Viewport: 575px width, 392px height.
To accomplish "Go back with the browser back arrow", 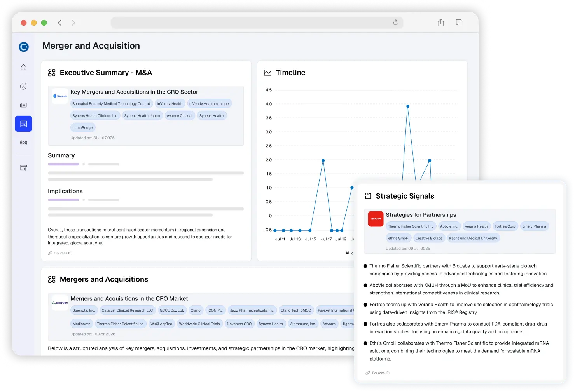I will (x=59, y=23).
